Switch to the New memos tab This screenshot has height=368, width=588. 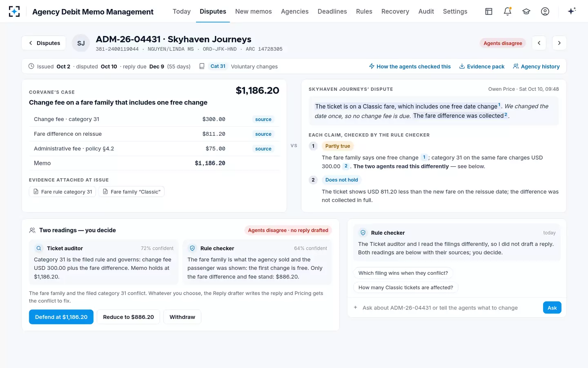pyautogui.click(x=254, y=11)
